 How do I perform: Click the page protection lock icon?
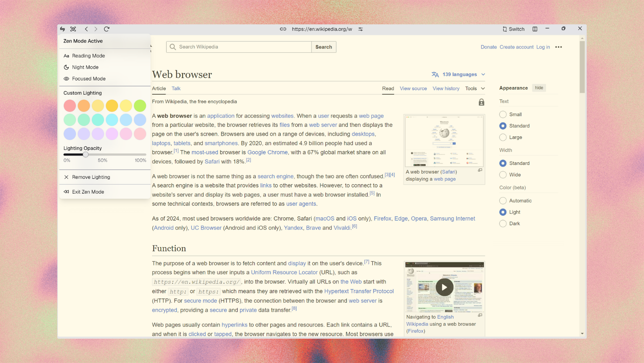[x=481, y=102]
